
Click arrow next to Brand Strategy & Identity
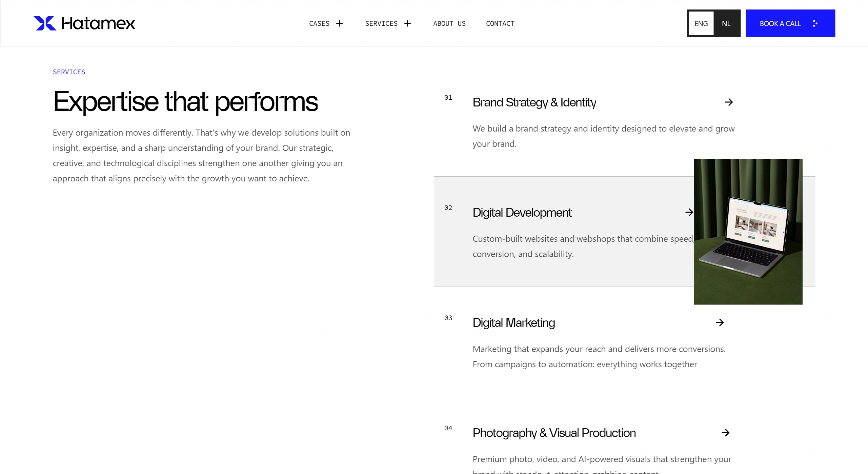(x=729, y=102)
